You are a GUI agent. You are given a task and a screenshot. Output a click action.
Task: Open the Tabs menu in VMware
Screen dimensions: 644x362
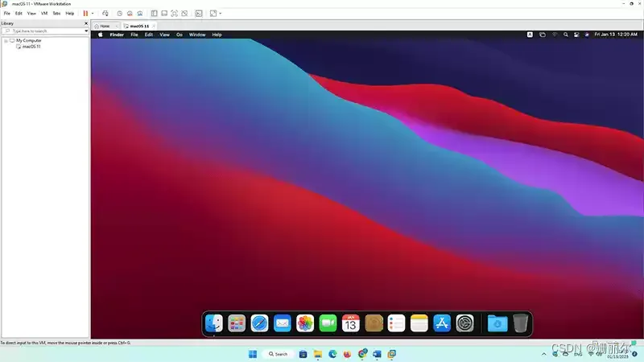pos(56,14)
